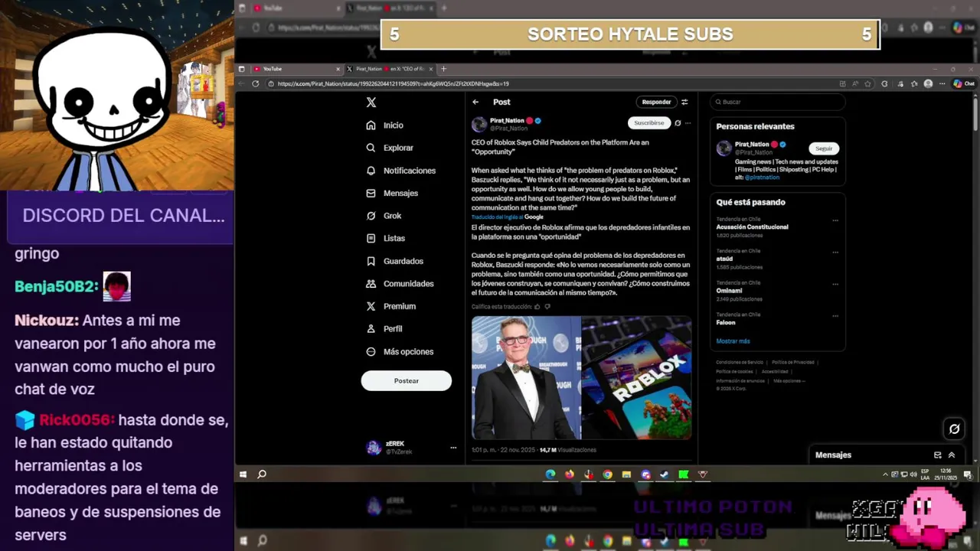Click Mostrar más under trends
Viewport: 980px width, 551px height.
pyautogui.click(x=733, y=341)
